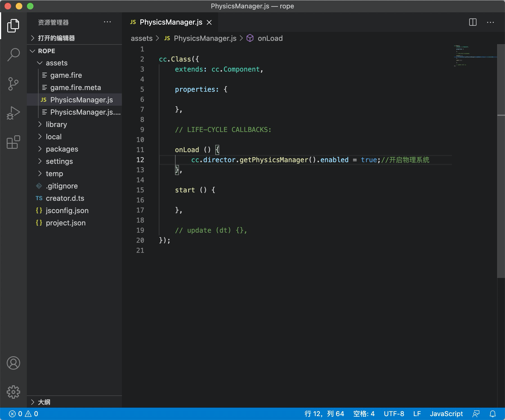
Task: Click the braces icon beside project.json
Action: point(39,223)
